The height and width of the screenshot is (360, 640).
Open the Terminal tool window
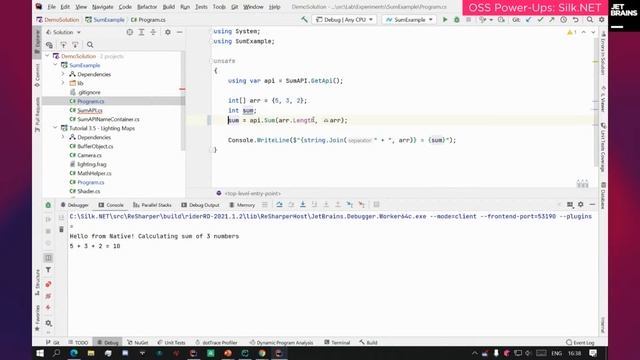tap(337, 342)
